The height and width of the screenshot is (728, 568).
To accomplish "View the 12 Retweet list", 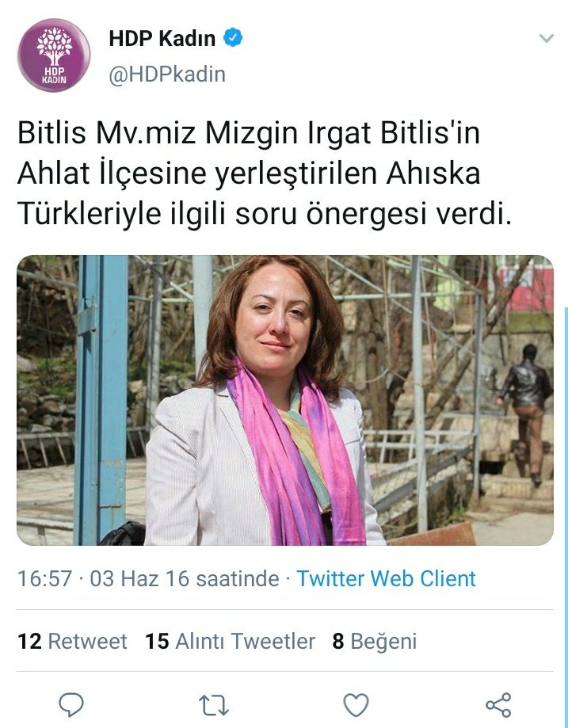I will [72, 641].
